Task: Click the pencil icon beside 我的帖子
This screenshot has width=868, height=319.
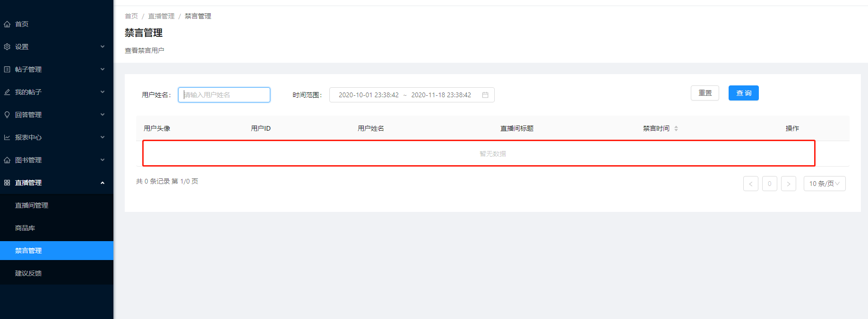Action: [7, 92]
